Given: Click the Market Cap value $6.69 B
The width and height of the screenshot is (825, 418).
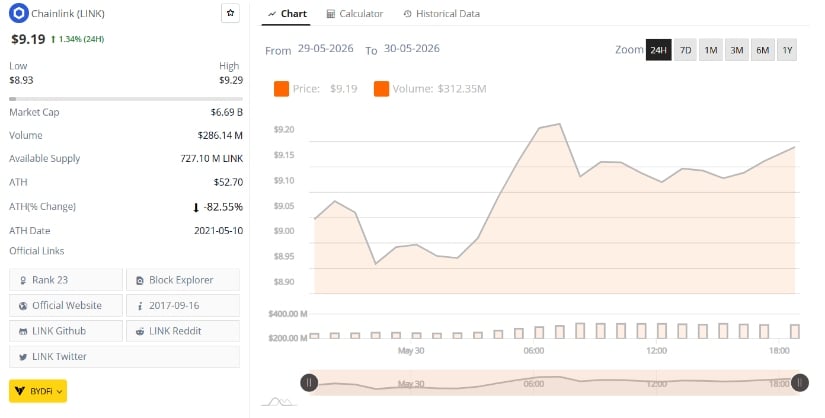Looking at the screenshot, I should click(226, 112).
